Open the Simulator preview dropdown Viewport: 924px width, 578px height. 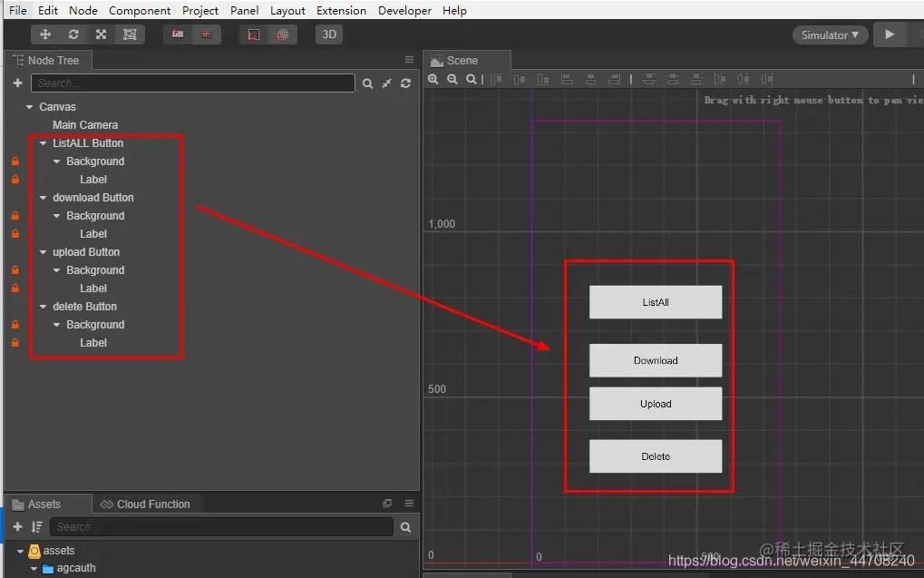coord(830,34)
